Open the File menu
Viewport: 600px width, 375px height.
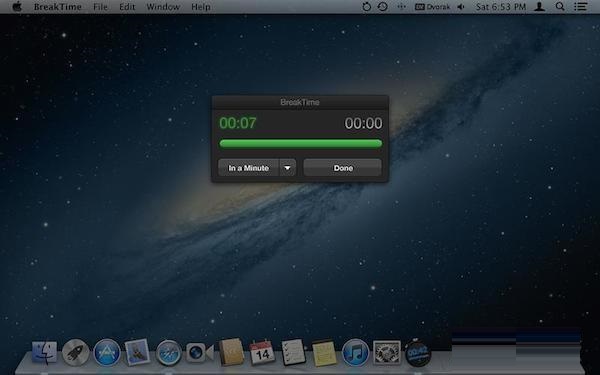point(100,7)
